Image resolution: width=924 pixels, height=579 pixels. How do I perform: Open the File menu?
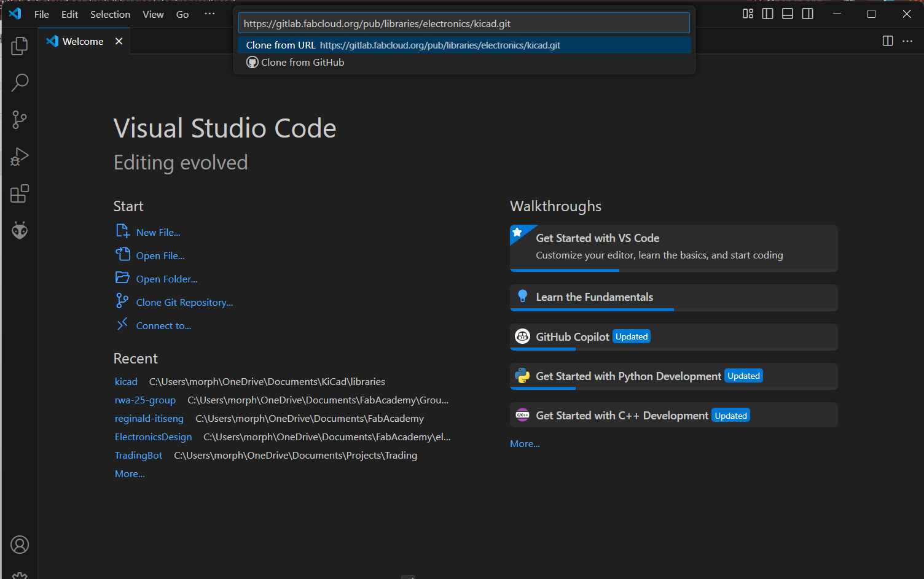click(41, 14)
